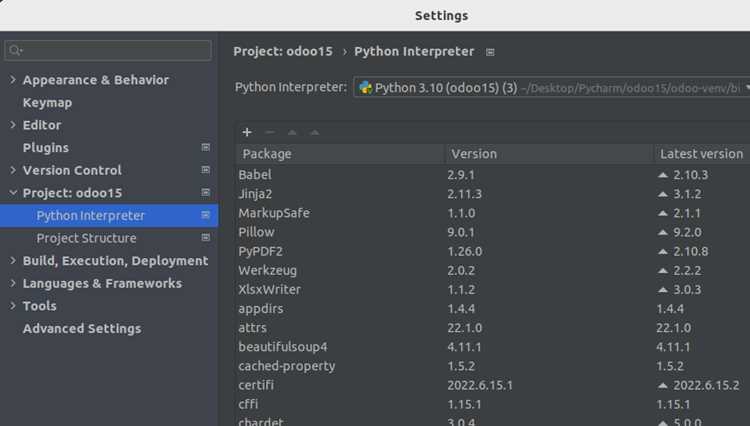Select the certifi package row
The image size is (750, 426).
point(493,385)
